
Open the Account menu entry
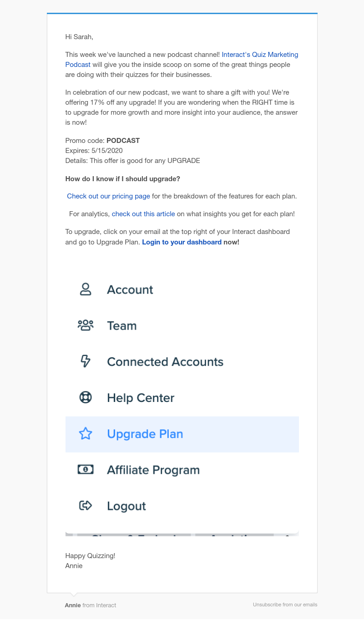[x=130, y=290]
